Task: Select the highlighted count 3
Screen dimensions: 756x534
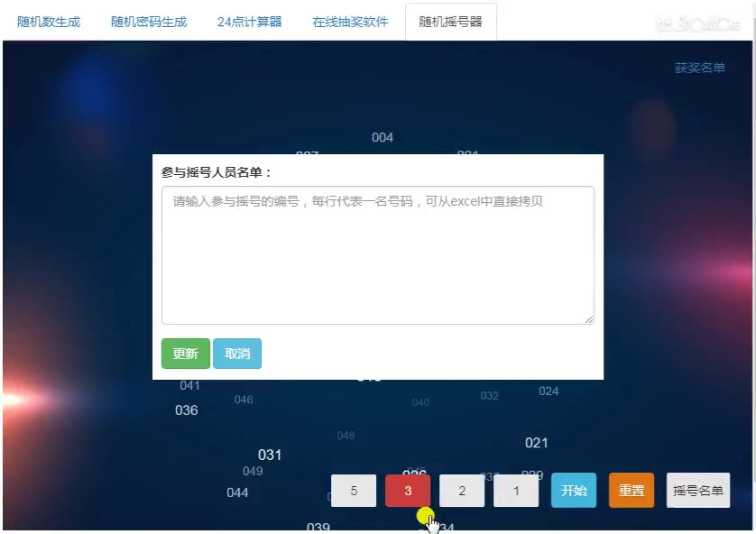Action: click(407, 491)
